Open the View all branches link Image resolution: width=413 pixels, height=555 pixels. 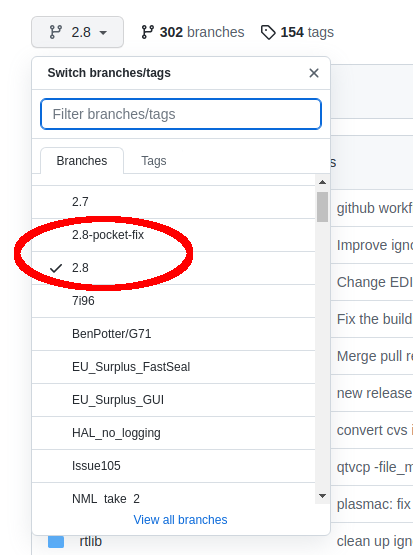[180, 520]
